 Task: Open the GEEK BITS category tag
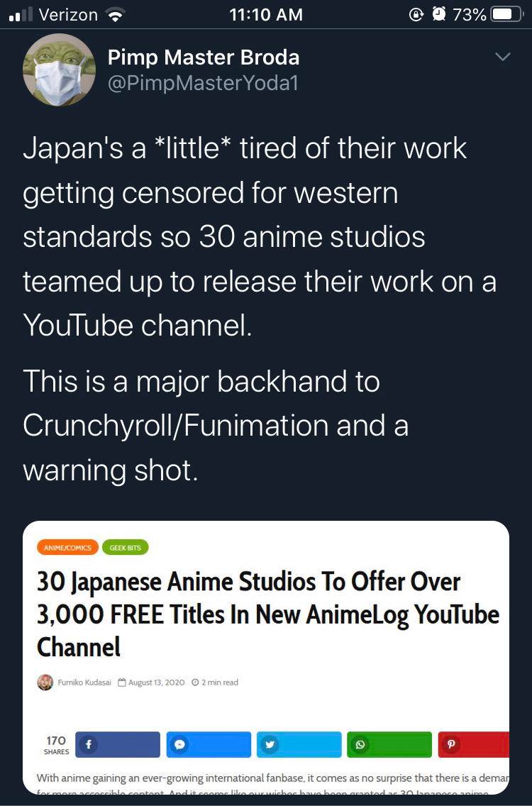coord(126,547)
